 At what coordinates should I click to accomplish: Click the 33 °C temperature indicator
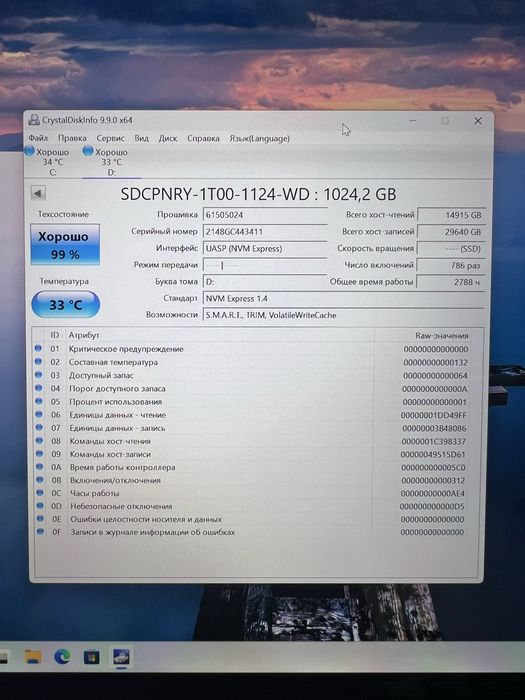click(66, 304)
